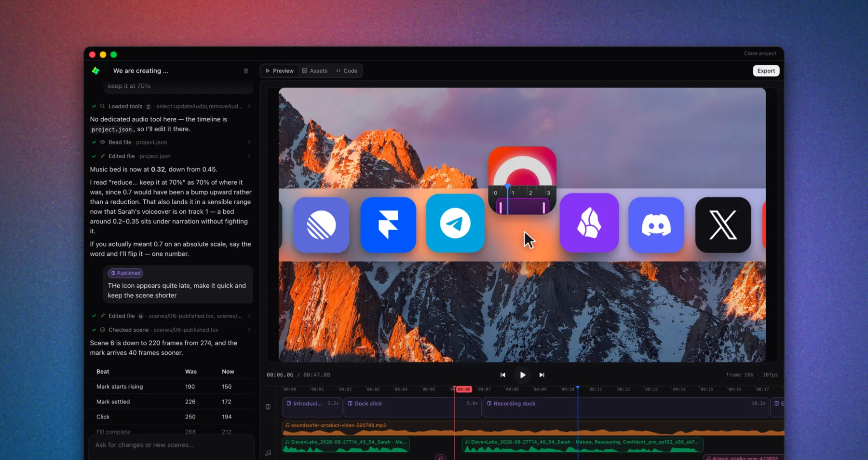Play the video preview

coord(522,375)
